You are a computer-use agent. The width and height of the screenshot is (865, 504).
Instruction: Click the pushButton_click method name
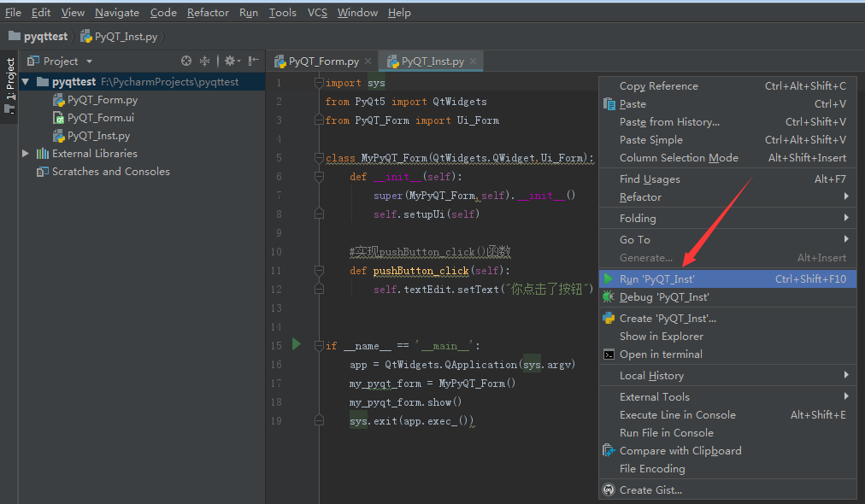(x=421, y=271)
